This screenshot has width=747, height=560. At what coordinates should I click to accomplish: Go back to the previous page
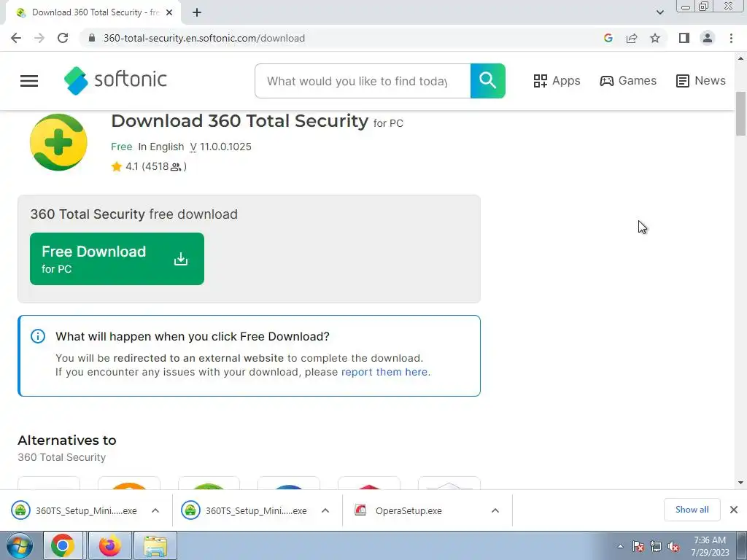pos(16,38)
